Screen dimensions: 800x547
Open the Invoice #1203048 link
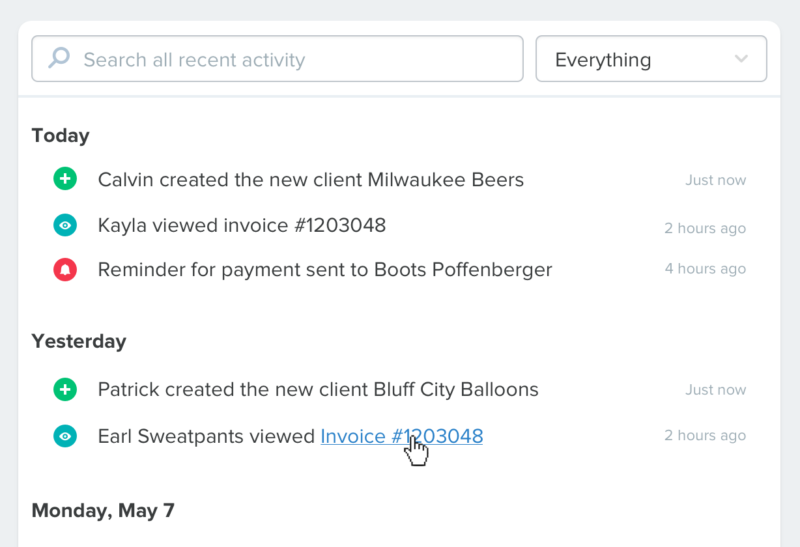pyautogui.click(x=402, y=436)
